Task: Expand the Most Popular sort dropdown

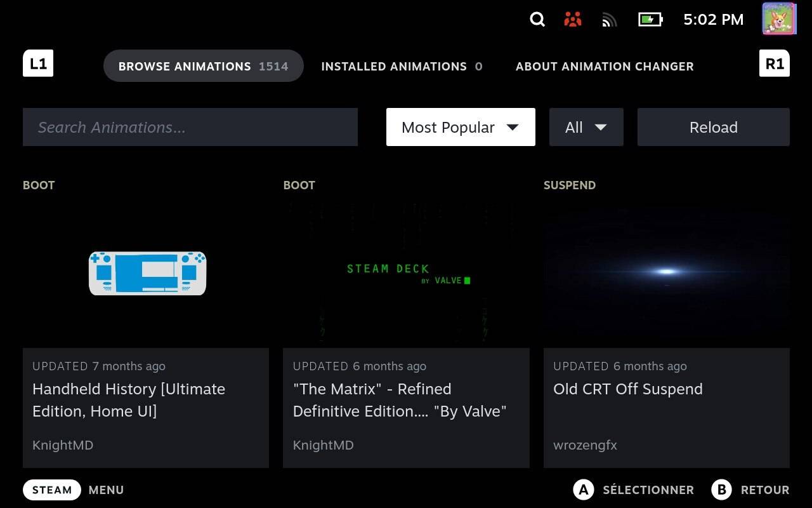Action: (461, 127)
